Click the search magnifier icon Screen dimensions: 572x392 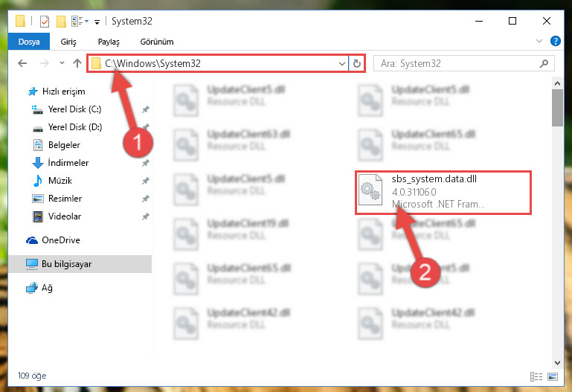[544, 63]
